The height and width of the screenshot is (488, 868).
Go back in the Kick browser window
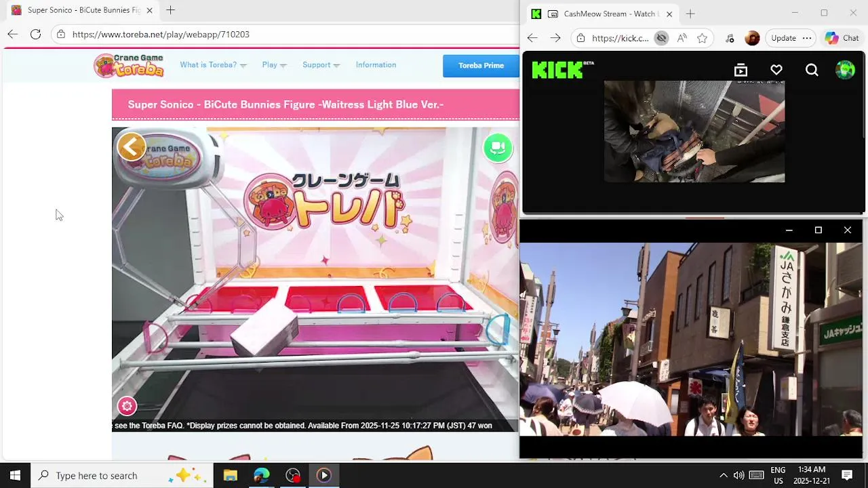pyautogui.click(x=532, y=38)
